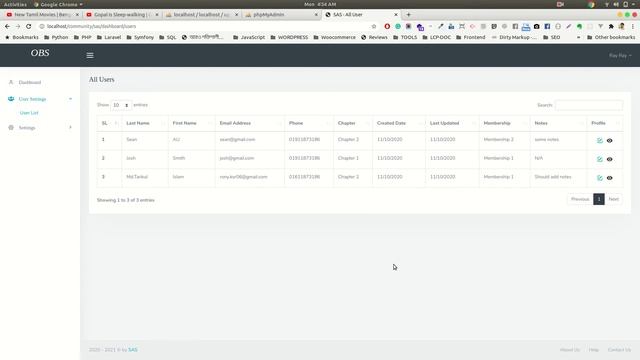Click the Settings gear icon in sidebar
The height and width of the screenshot is (360, 640).
coord(11,128)
